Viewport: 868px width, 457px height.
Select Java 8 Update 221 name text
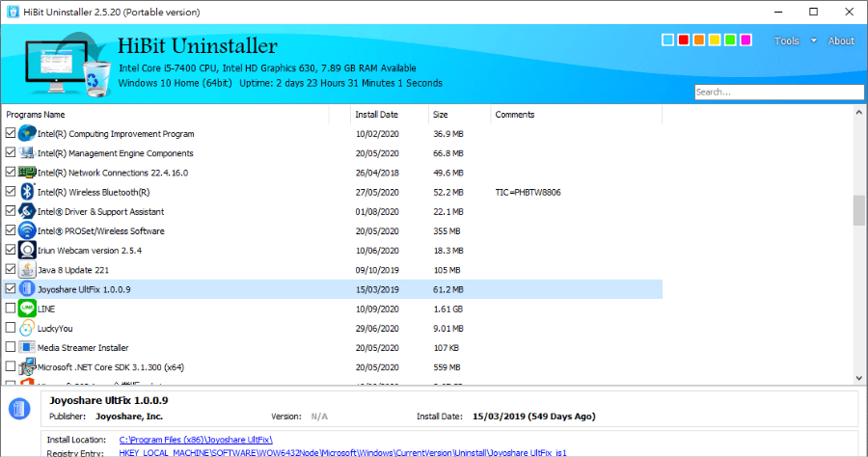pos(73,270)
